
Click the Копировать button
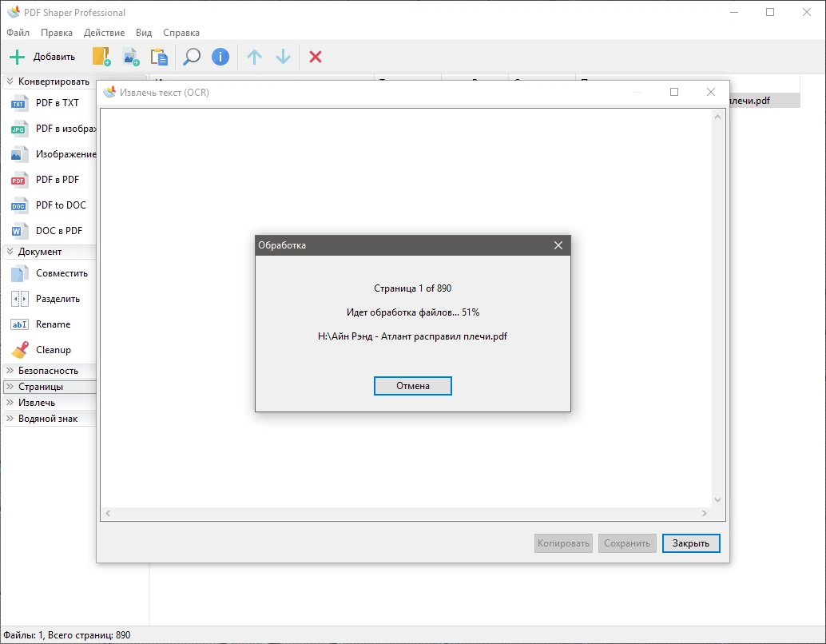coord(563,543)
